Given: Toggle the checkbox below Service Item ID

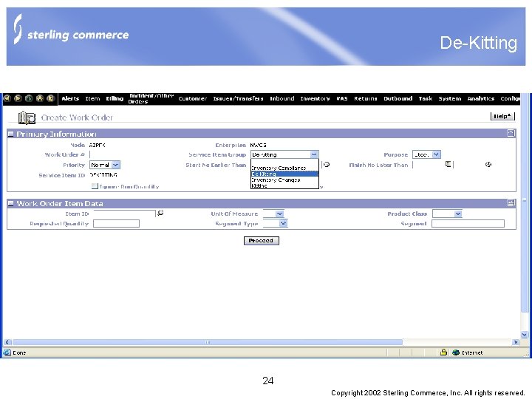Looking at the screenshot, I should click(x=95, y=186).
